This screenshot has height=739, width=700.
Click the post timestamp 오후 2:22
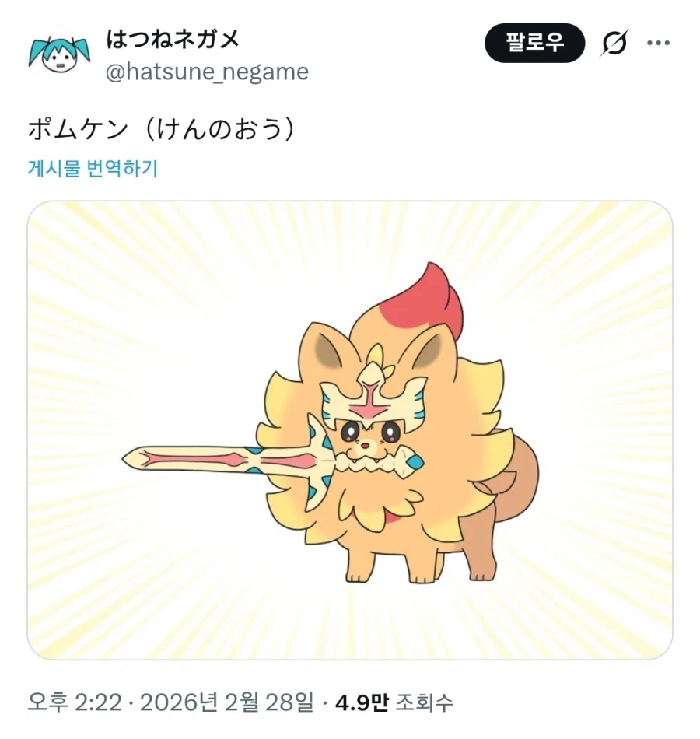pos(75,702)
